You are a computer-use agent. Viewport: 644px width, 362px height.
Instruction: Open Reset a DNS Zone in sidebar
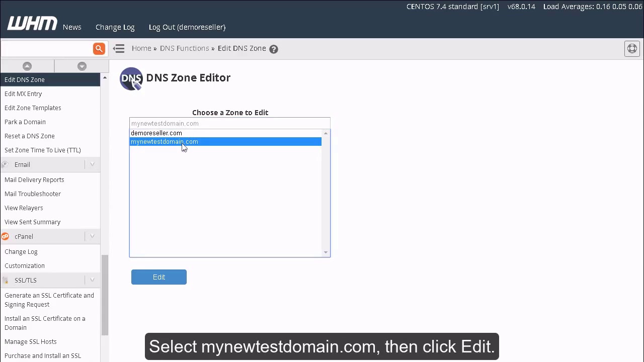coord(30,136)
